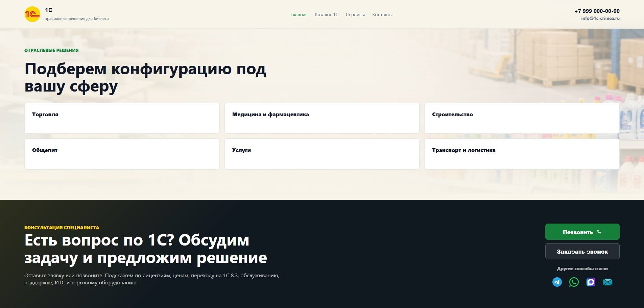
Task: Click the 1C site title text
Action: 49,10
